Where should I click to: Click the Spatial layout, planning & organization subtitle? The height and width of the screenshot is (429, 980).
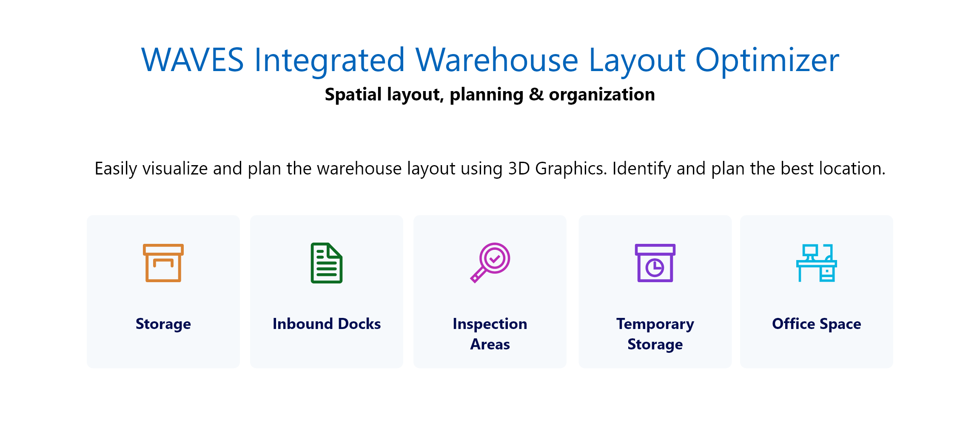pyautogui.click(x=490, y=94)
